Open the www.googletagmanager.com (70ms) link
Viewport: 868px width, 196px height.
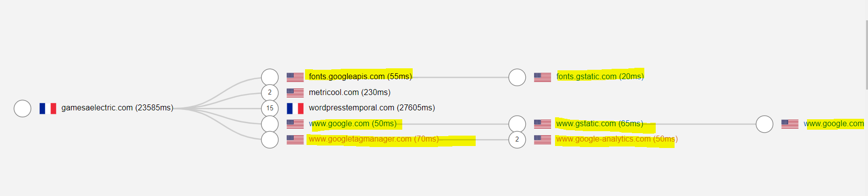[x=373, y=139]
